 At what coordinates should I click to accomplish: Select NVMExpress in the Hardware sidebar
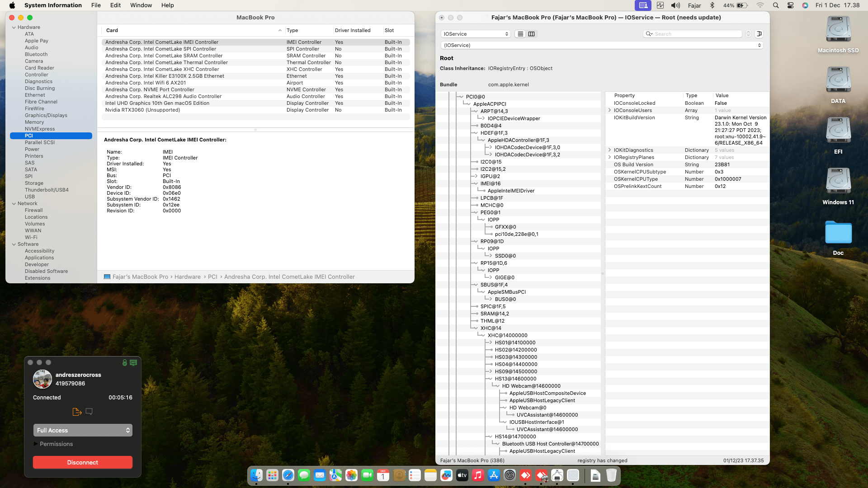tap(40, 129)
